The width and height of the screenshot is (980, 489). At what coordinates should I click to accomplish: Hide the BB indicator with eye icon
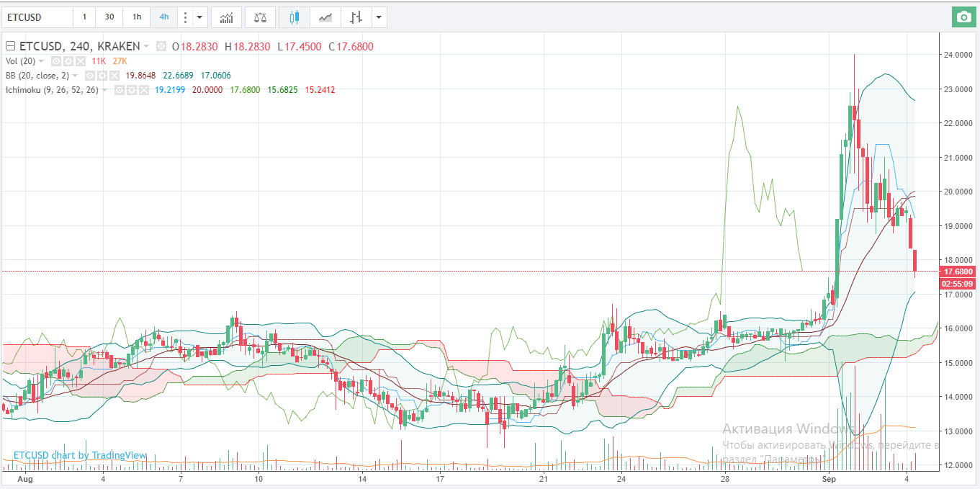(90, 76)
